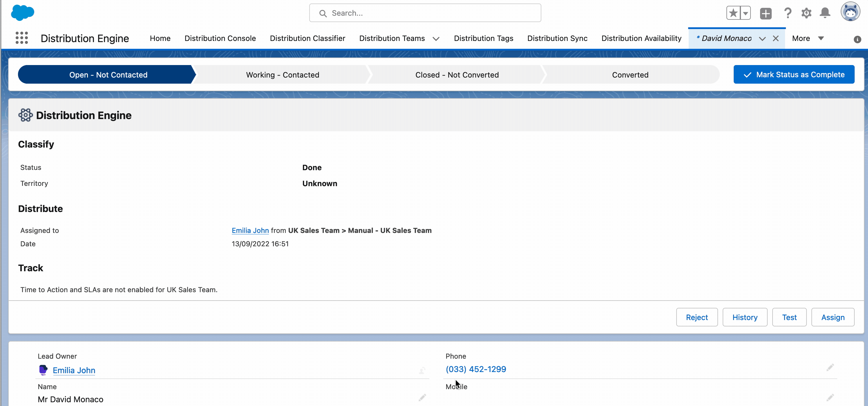Click the Time to Action and SLAs message
The width and height of the screenshot is (868, 406).
(119, 290)
